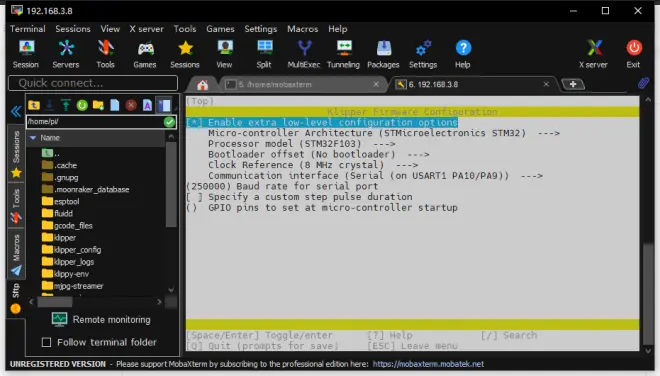Screen dimensions: 660x376
Task: Open the Games menu
Action: pos(220,29)
